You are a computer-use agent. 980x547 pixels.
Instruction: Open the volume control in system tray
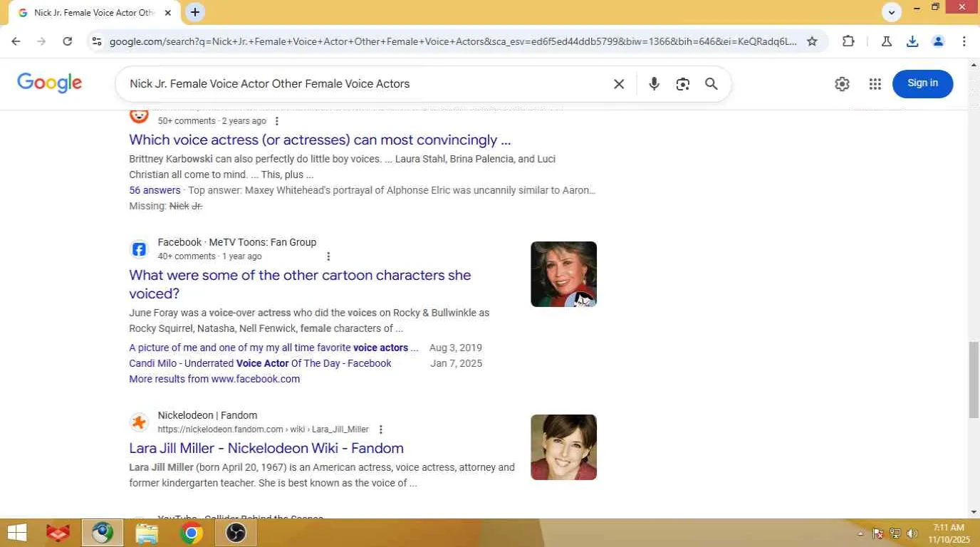pyautogui.click(x=912, y=533)
